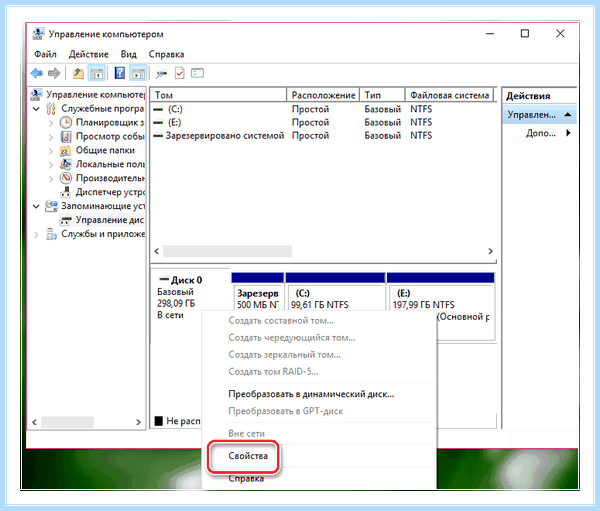Click volume list horizontal scrollbar thumb

[227, 251]
